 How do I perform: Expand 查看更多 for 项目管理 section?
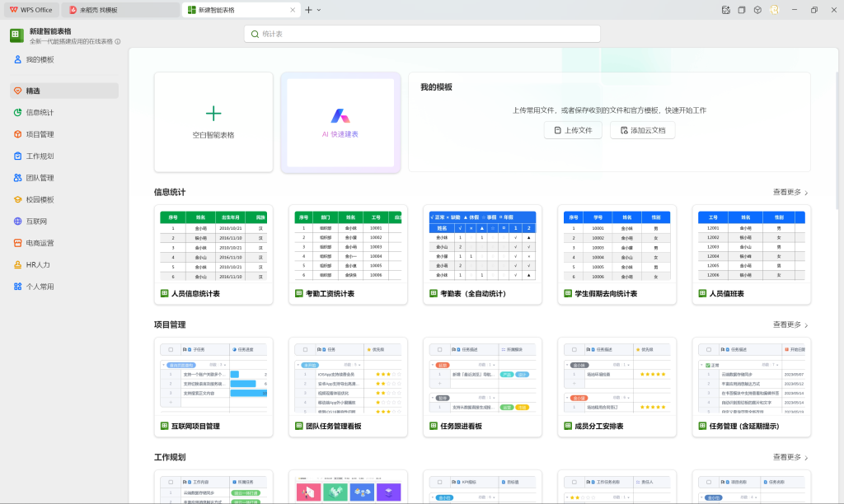tap(790, 324)
